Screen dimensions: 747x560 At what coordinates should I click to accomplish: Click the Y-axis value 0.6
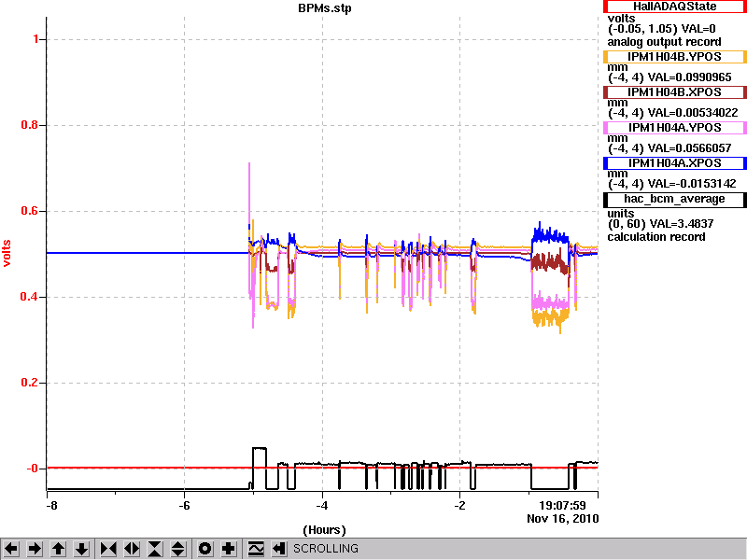[30, 211]
